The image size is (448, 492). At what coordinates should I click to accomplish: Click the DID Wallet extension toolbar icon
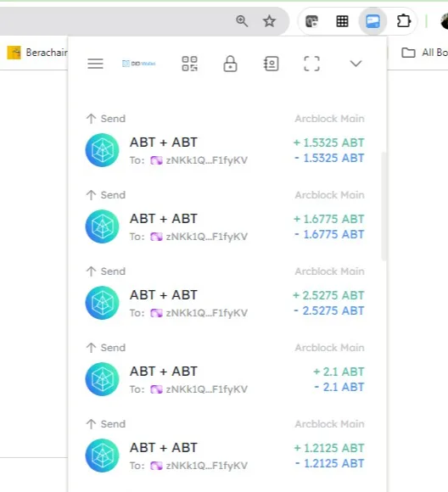(x=372, y=21)
